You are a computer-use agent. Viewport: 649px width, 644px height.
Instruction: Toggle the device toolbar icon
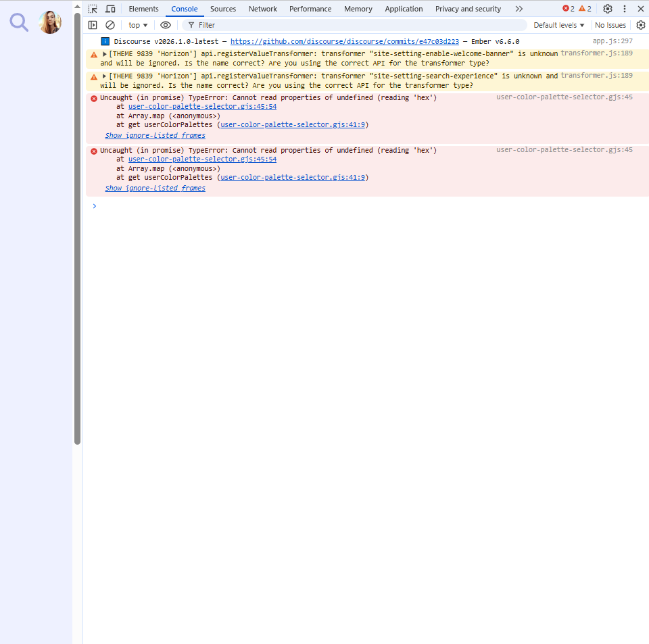click(x=110, y=9)
